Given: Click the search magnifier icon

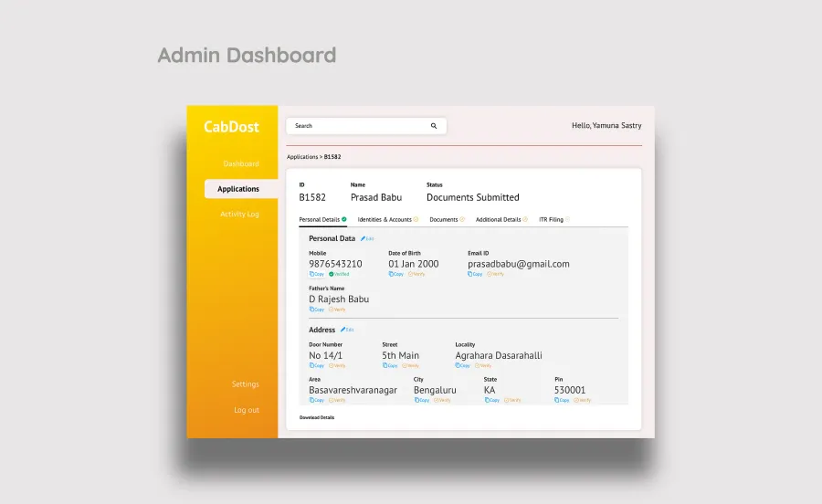Looking at the screenshot, I should pos(434,126).
